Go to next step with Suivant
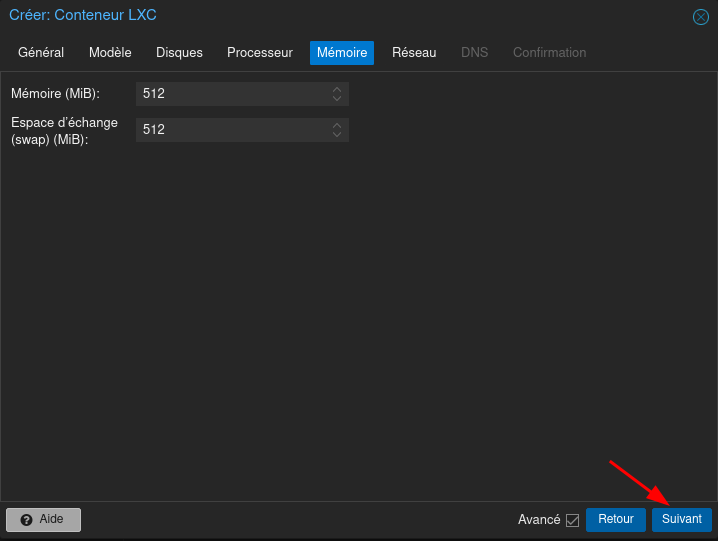718x541 pixels. pos(681,520)
